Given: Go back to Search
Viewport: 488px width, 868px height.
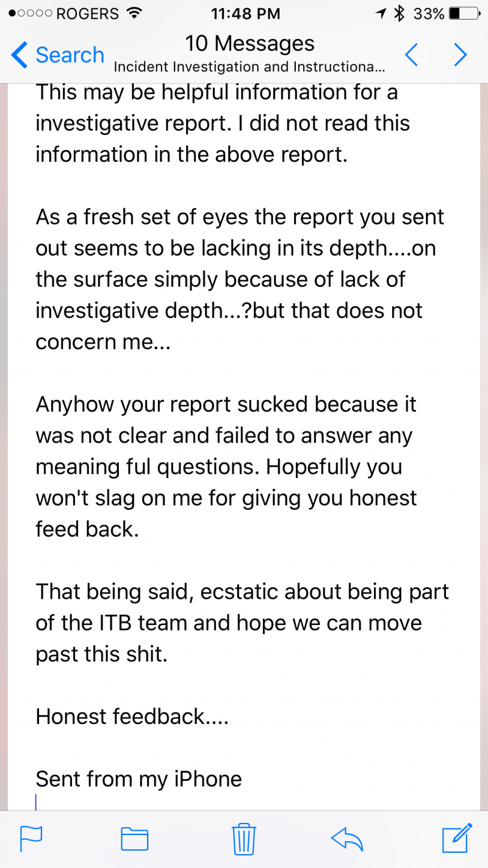Looking at the screenshot, I should (x=58, y=56).
